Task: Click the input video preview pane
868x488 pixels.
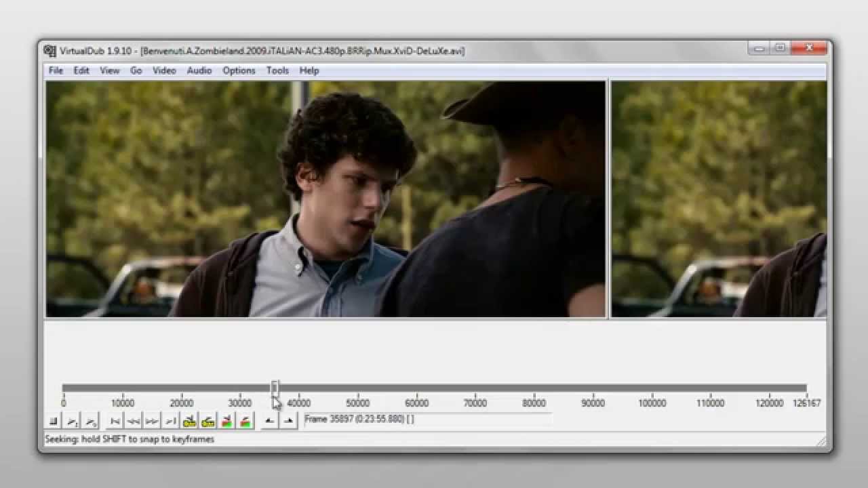Action: 325,199
